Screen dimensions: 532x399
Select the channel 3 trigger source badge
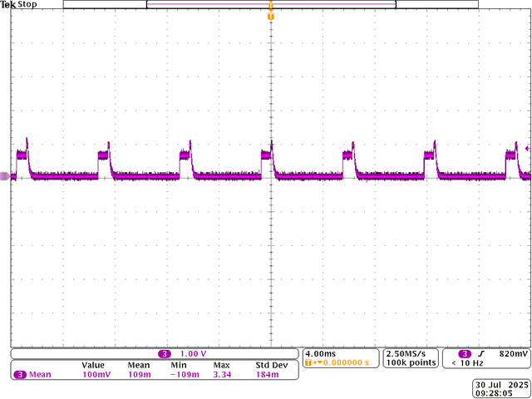465,354
